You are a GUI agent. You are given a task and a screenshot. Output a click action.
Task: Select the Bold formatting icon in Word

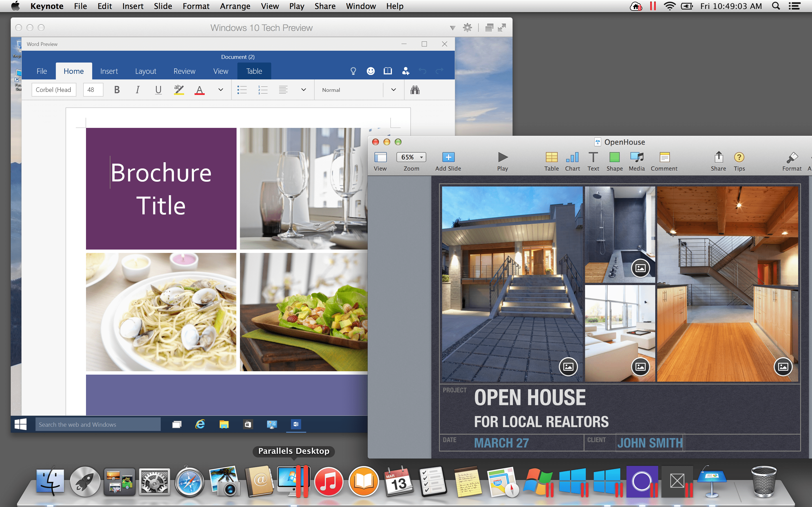pos(117,90)
